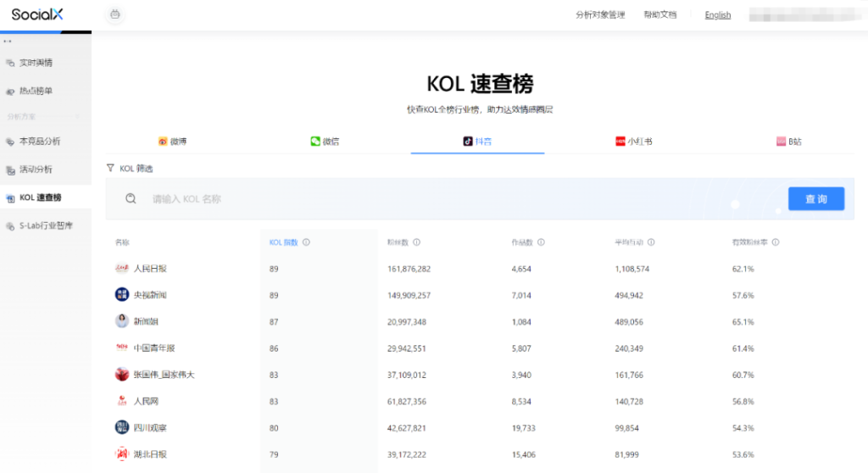
Task: Click the 活动分析 sidebar icon
Action: pyautogui.click(x=10, y=170)
